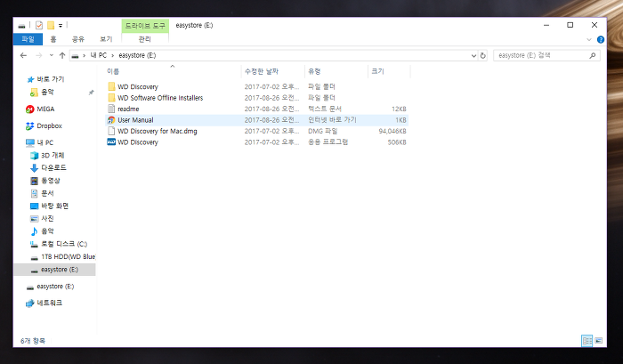Image resolution: width=623 pixels, height=364 pixels.
Task: Open the quick access toolbar customize dropdown
Action: pyautogui.click(x=61, y=26)
